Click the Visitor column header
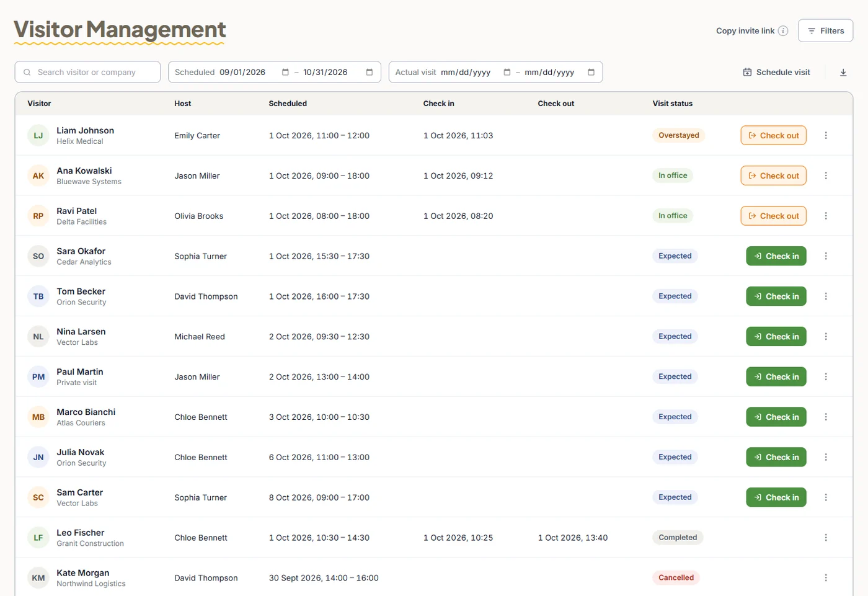This screenshot has width=868, height=596. click(x=39, y=104)
